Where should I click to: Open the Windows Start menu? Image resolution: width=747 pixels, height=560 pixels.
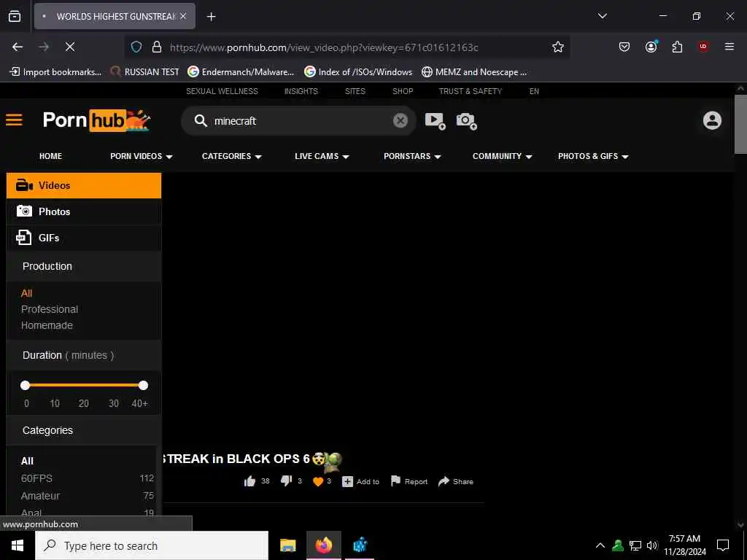tap(18, 545)
